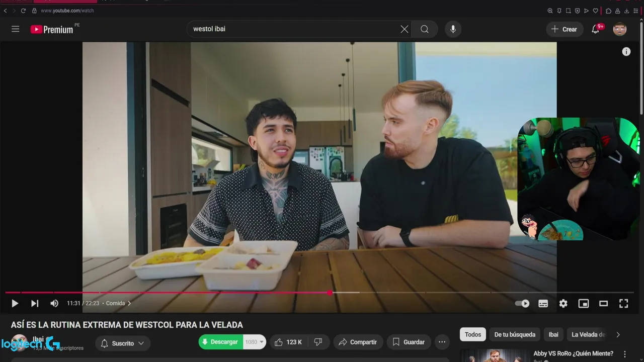Toggle the autoplay switch
The image size is (644, 362).
522,304
